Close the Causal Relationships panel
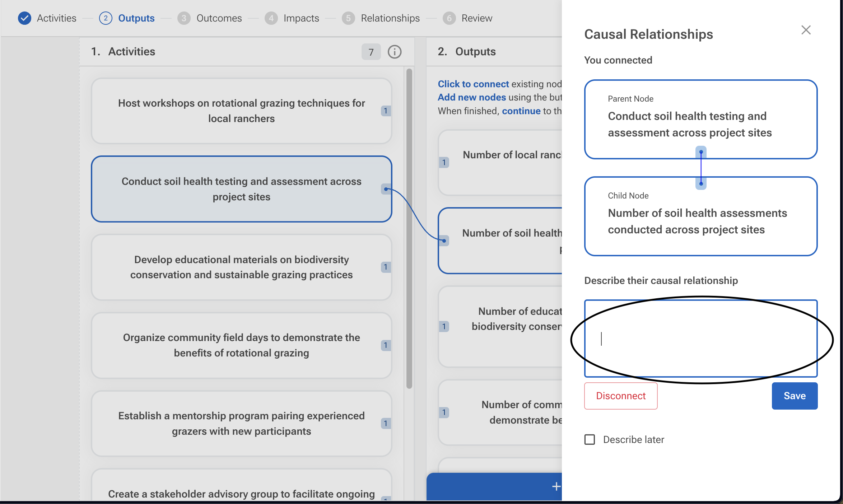 coord(806,30)
